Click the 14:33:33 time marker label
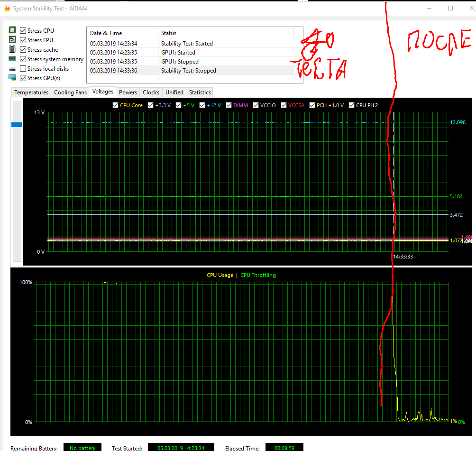Viewport: 476px width, 451px height. tap(403, 257)
